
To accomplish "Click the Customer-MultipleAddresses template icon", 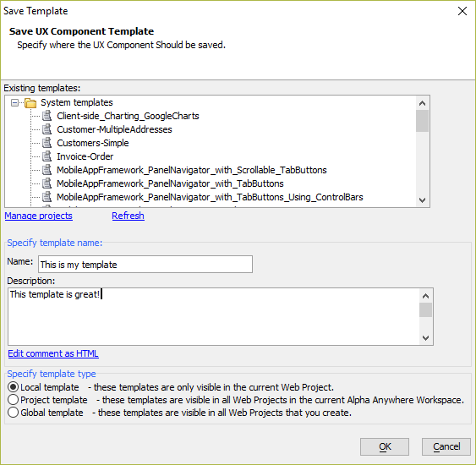I will (x=47, y=129).
